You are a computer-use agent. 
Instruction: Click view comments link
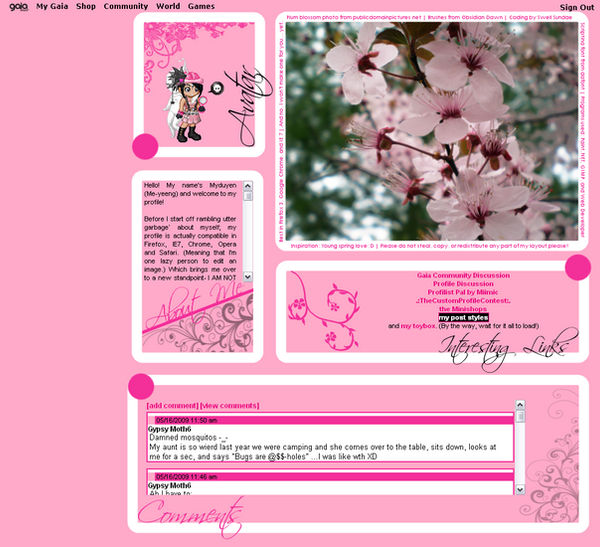(x=230, y=405)
